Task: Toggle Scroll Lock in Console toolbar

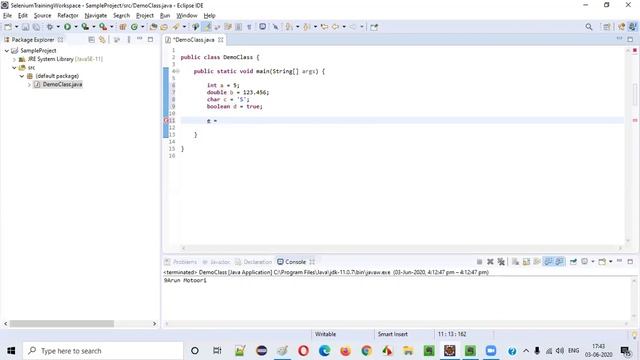Action: point(526,262)
